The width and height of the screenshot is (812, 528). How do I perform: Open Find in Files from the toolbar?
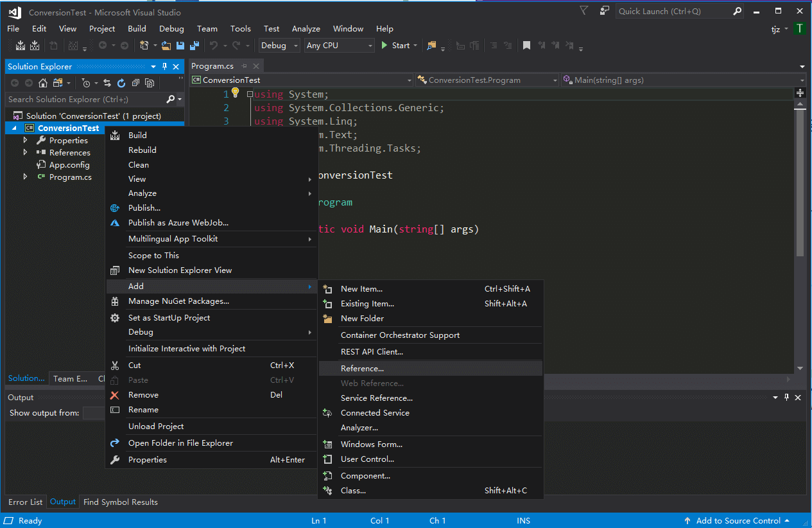[431, 46]
